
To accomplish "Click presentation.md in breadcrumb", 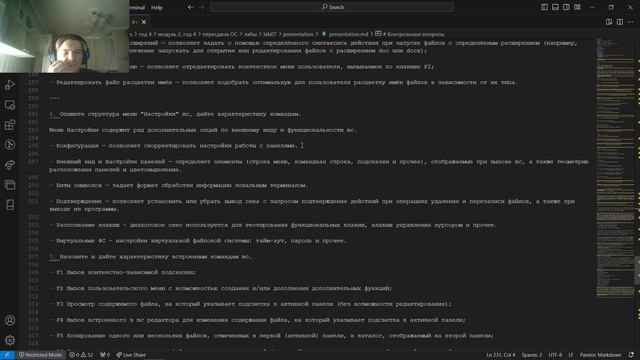I will point(348,34).
